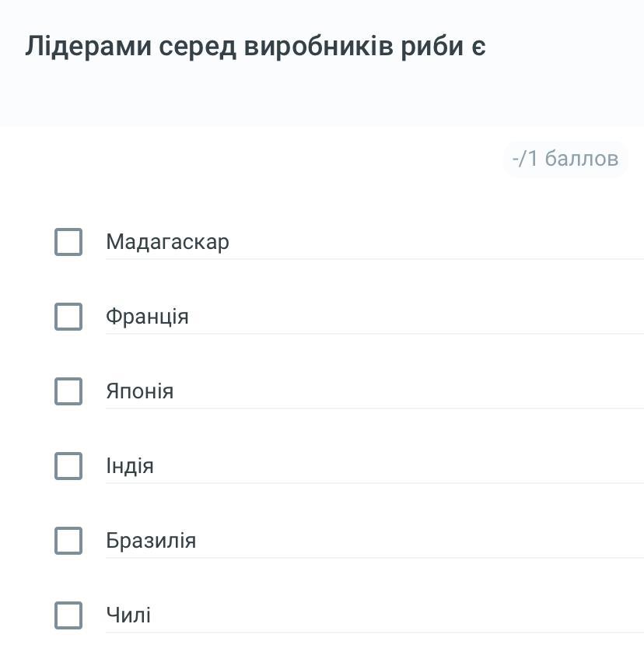
Task: Check the box next to Франція
Action: click(x=68, y=317)
